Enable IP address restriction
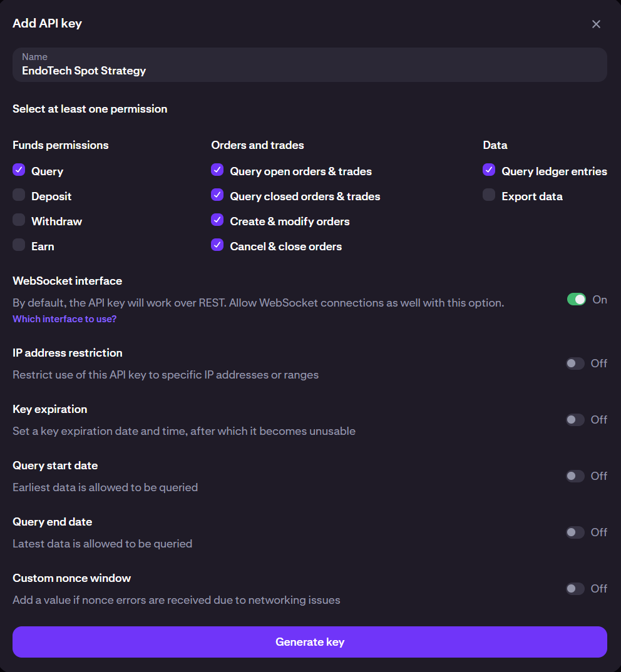 575,364
